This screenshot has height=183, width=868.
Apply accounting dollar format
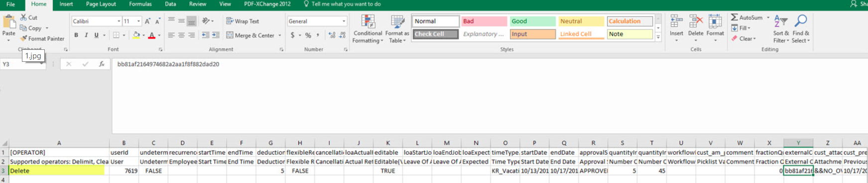coord(293,35)
